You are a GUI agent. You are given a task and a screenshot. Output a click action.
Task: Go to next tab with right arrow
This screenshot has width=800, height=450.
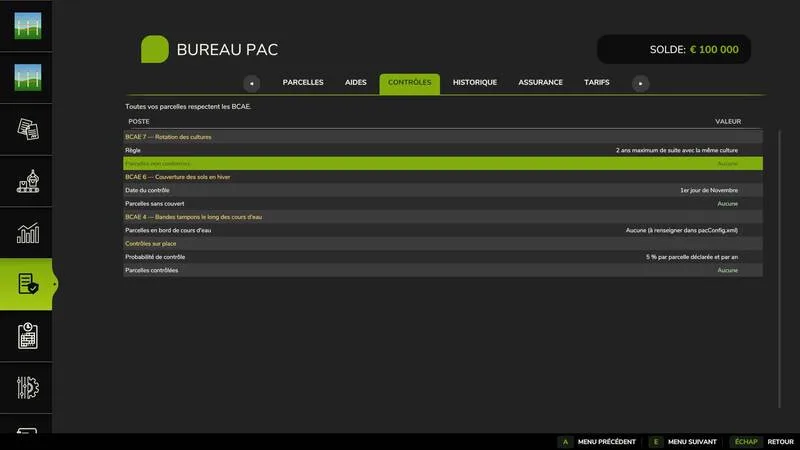640,83
